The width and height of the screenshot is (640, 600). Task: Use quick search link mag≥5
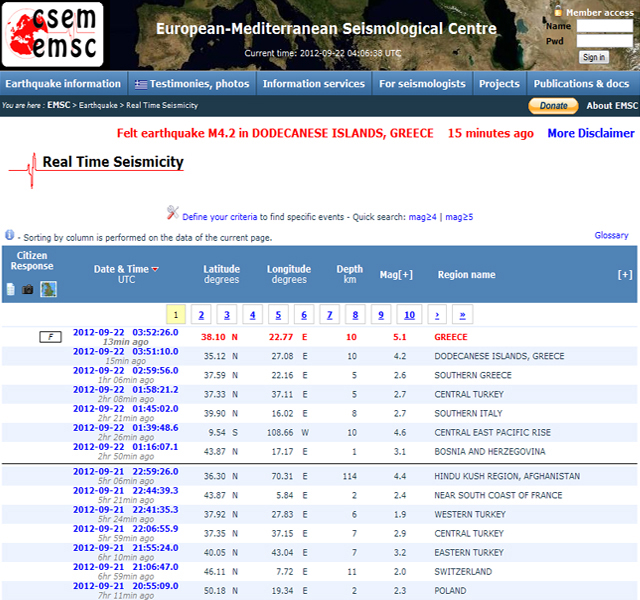click(x=459, y=216)
